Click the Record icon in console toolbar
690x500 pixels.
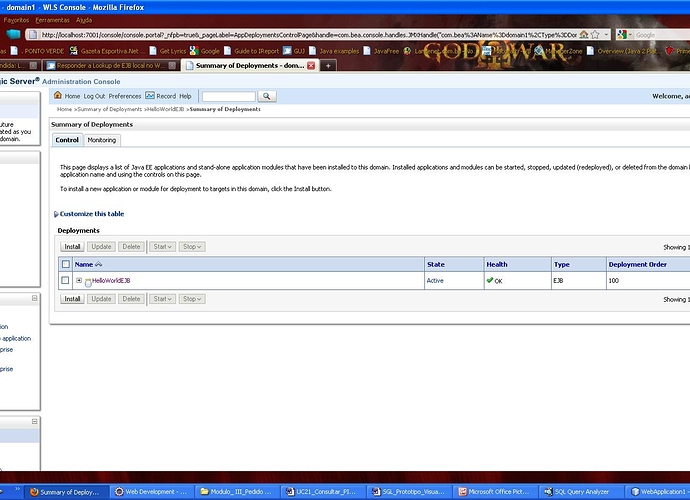(x=150, y=96)
